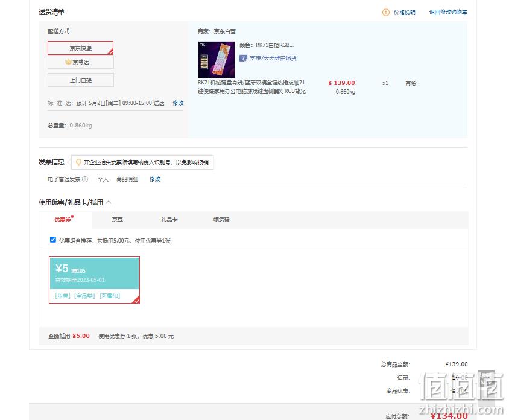
Task: Click the 商家：京东自营 label
Action: [217, 31]
